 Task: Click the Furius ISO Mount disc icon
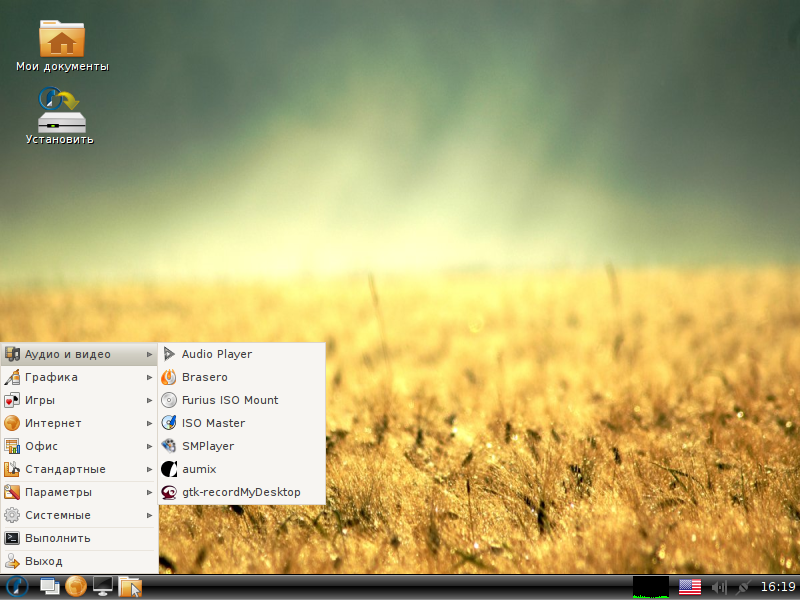(x=169, y=400)
